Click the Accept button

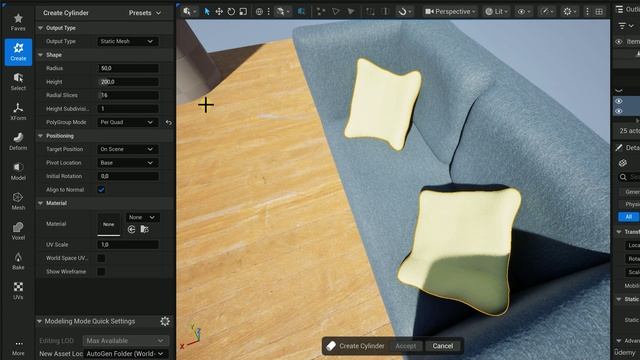pos(405,346)
